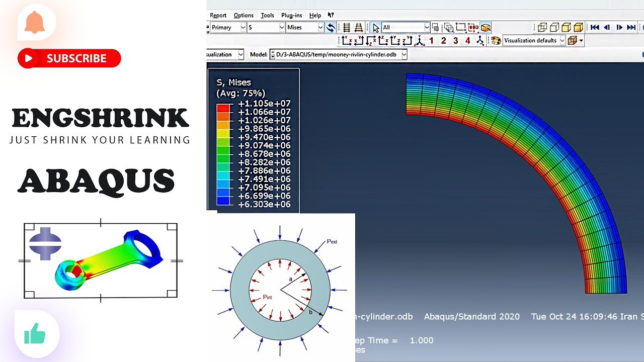Apply saved user view 1
The height and width of the screenshot is (362, 644).
(431, 40)
